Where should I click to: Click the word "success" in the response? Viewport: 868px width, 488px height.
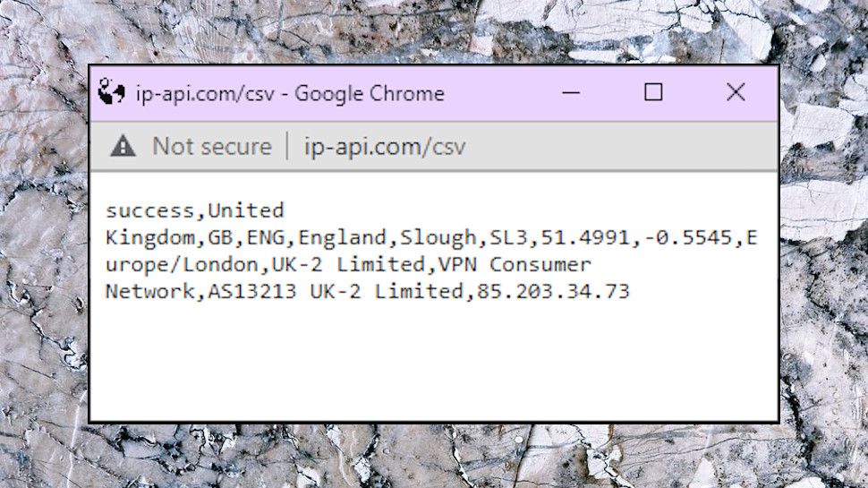(x=150, y=211)
